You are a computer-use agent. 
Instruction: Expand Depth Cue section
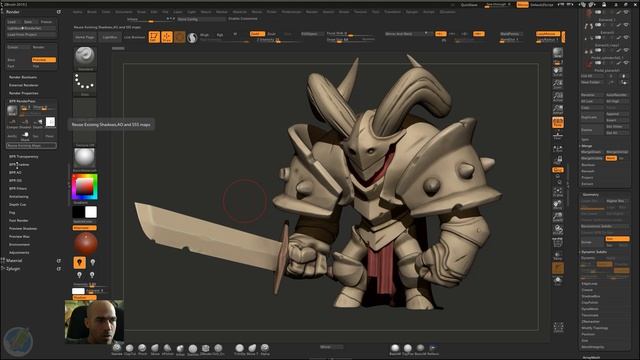(18, 204)
